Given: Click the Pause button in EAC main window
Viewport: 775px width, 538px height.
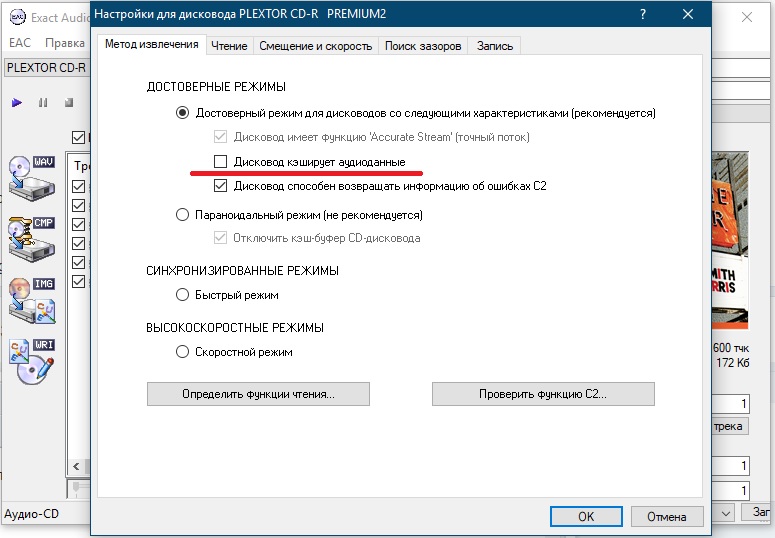Looking at the screenshot, I should click(x=43, y=103).
